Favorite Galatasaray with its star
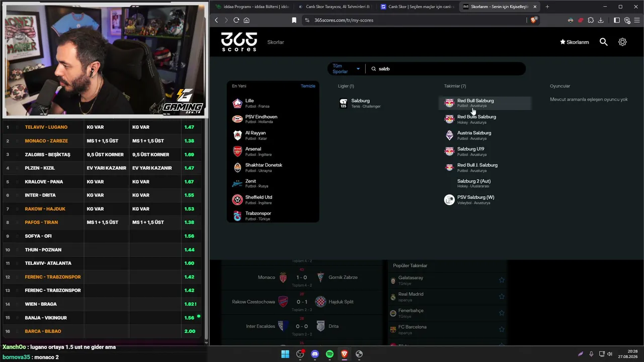Screen dimensions: 644x362 pos(502,280)
